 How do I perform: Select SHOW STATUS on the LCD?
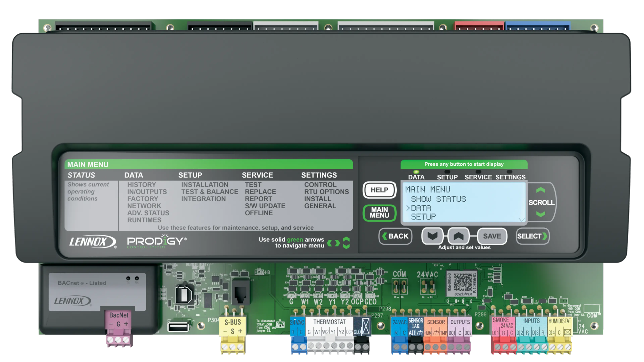pos(439,199)
